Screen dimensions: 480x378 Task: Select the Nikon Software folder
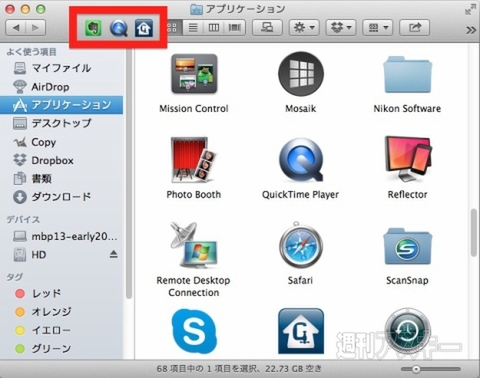tap(407, 75)
